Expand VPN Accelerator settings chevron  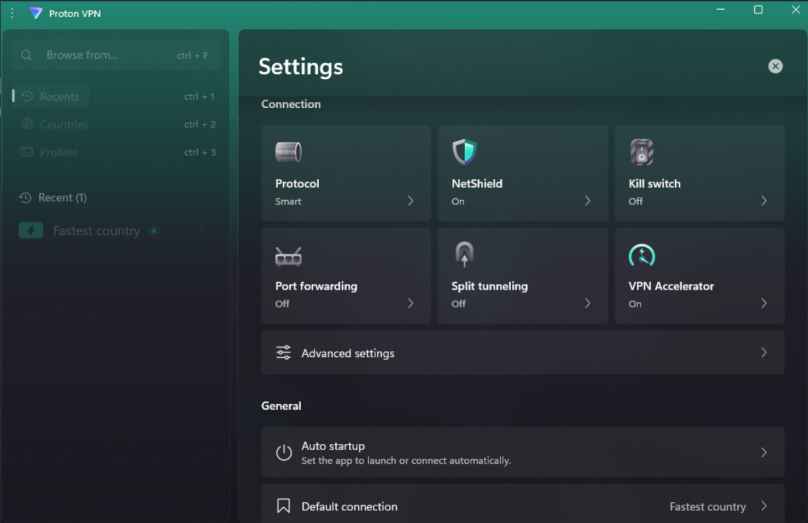click(764, 303)
